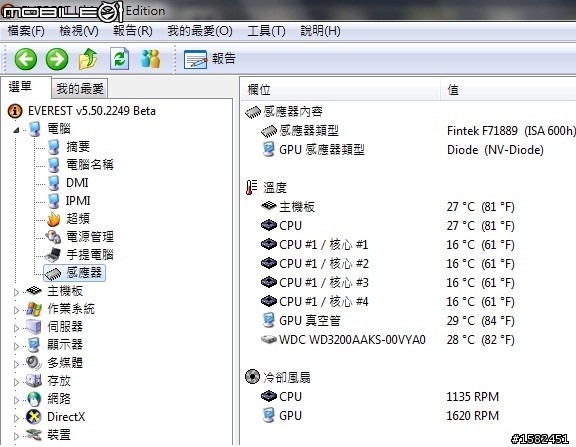
Task: Open the 說明(H) menu
Action: tap(320, 31)
